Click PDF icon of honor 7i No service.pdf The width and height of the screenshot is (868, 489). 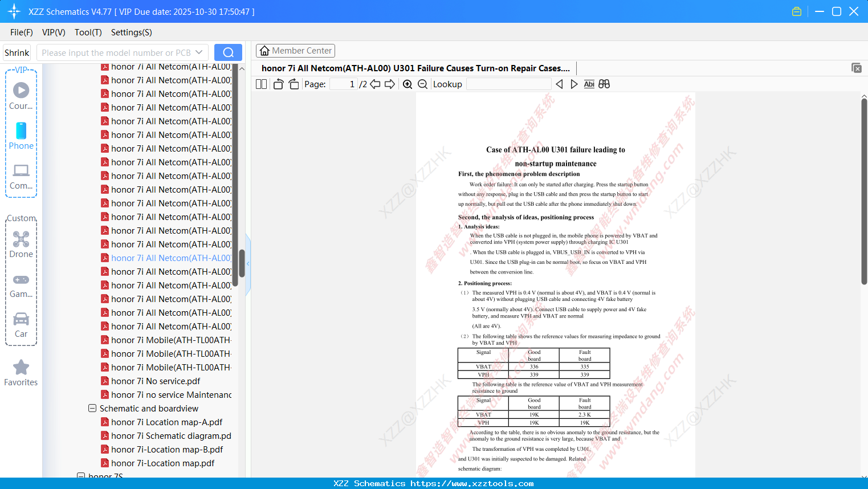point(105,381)
